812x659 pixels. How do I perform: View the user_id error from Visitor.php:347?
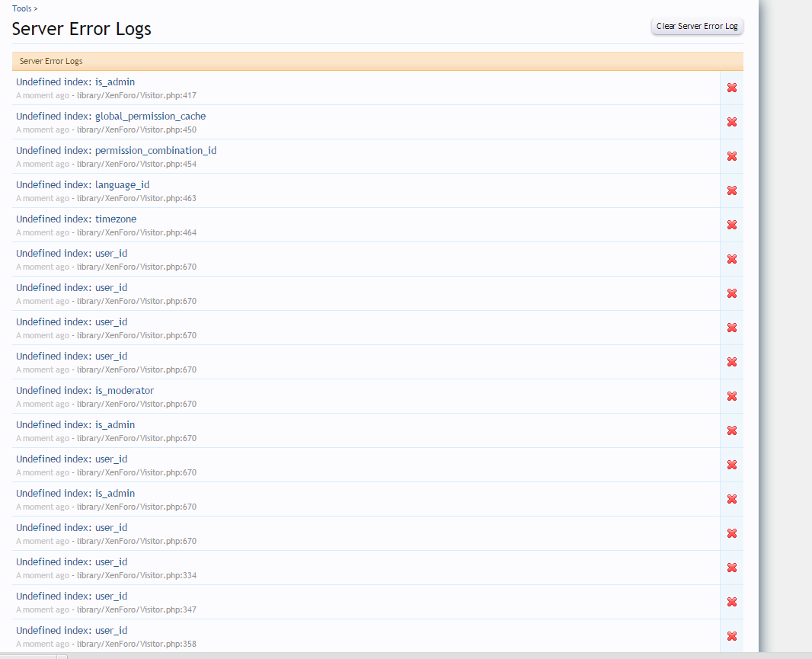click(72, 597)
